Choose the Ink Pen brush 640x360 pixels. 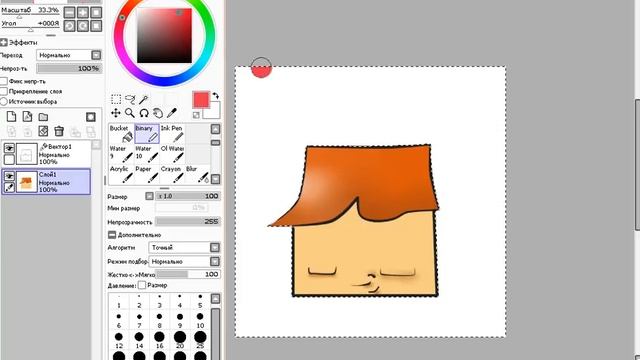click(x=172, y=133)
